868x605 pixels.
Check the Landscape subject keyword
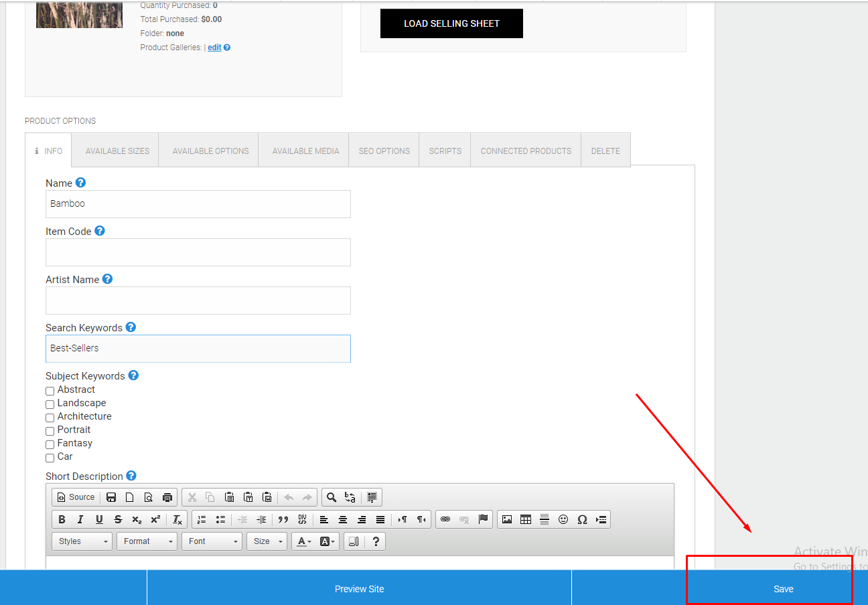pyautogui.click(x=50, y=404)
